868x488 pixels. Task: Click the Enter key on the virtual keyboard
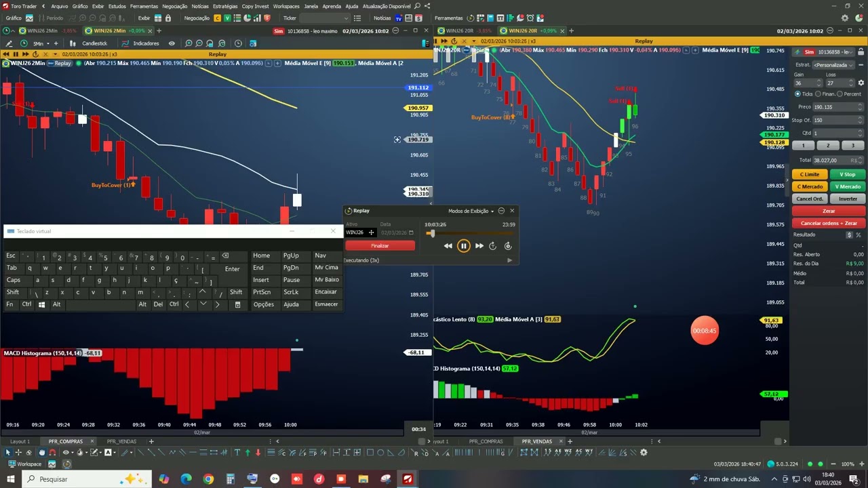tap(232, 269)
